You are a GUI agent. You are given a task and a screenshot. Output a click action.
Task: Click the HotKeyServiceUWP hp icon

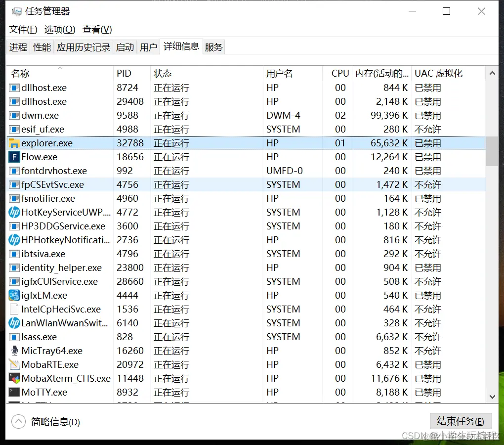click(x=14, y=212)
